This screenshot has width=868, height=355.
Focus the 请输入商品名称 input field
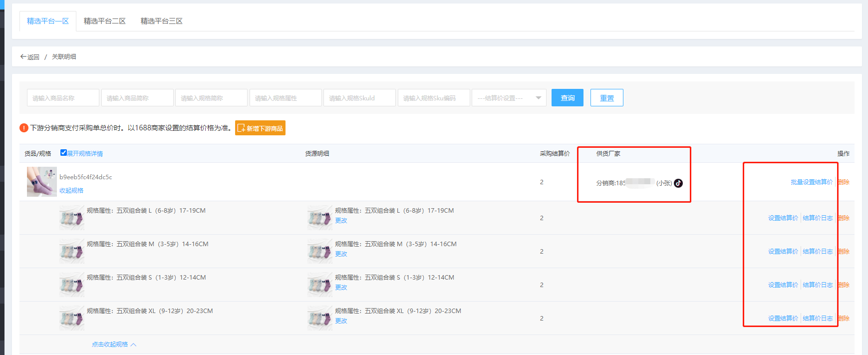[63, 98]
